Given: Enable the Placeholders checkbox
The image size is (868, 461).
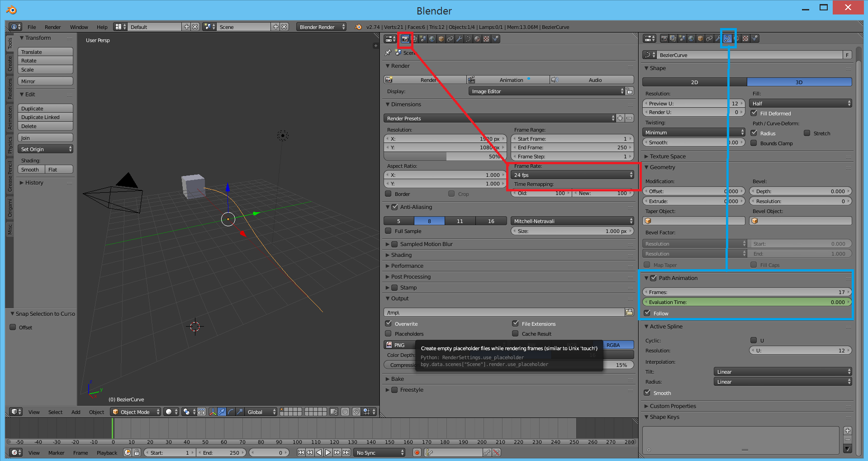Looking at the screenshot, I should click(388, 333).
